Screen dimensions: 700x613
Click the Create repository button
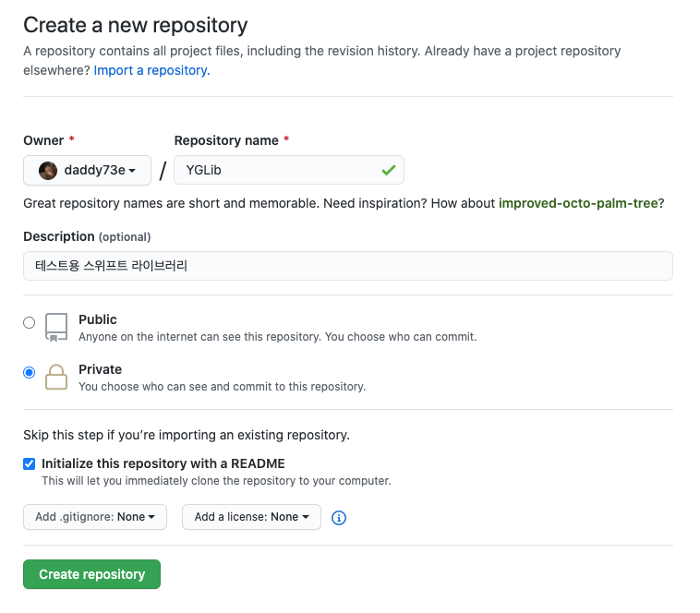click(92, 574)
